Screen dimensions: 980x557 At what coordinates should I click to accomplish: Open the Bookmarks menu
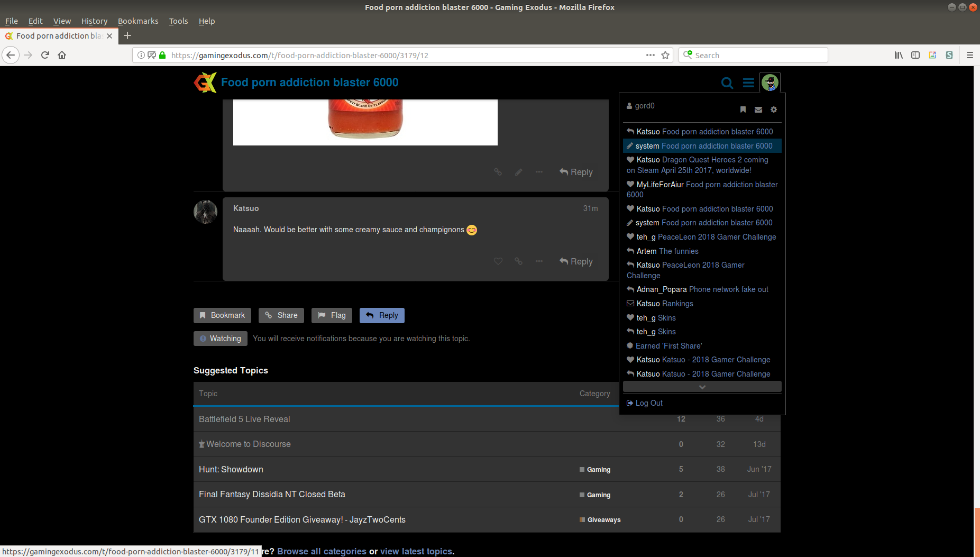(x=138, y=21)
